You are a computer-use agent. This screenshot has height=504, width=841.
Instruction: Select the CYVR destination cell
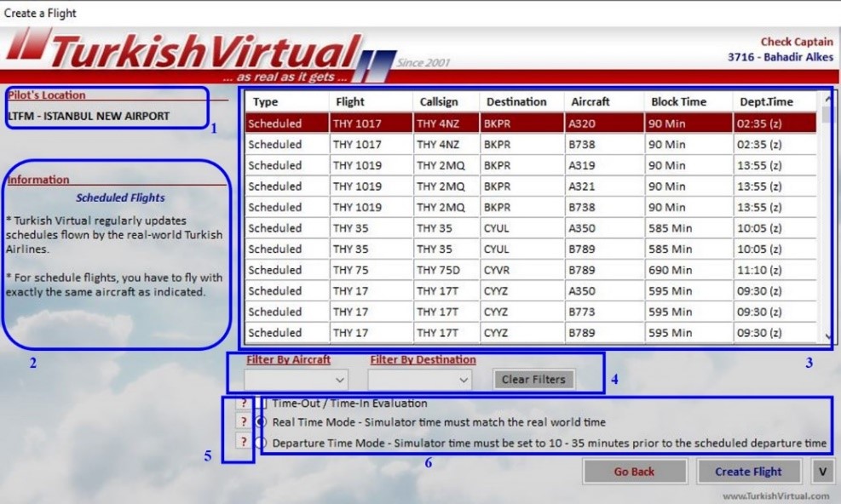(521, 270)
